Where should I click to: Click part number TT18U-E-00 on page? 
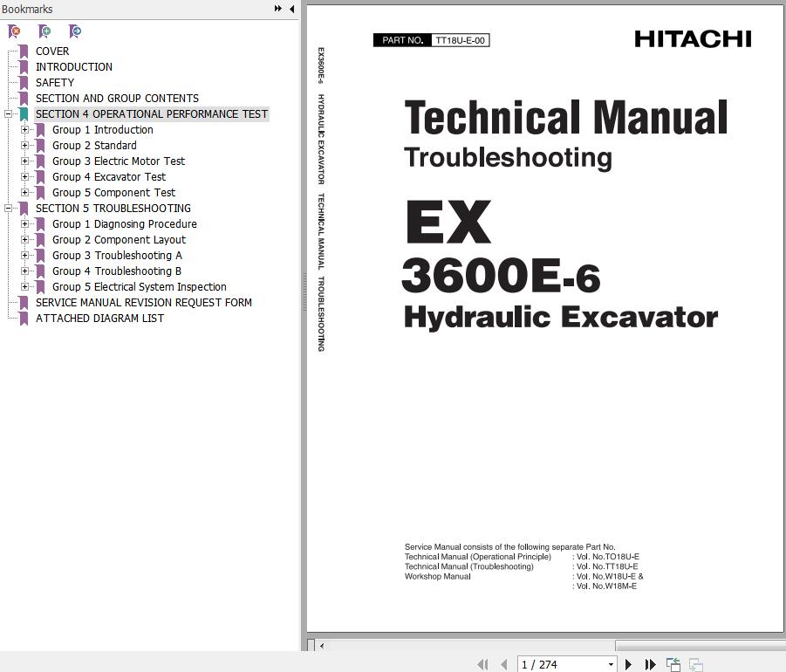460,40
